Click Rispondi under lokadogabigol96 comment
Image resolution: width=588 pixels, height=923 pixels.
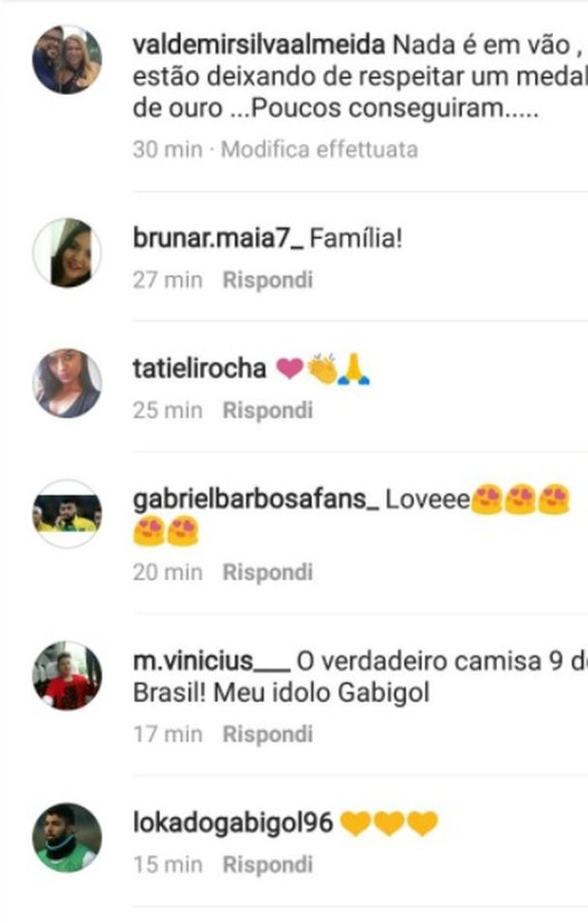click(267, 865)
